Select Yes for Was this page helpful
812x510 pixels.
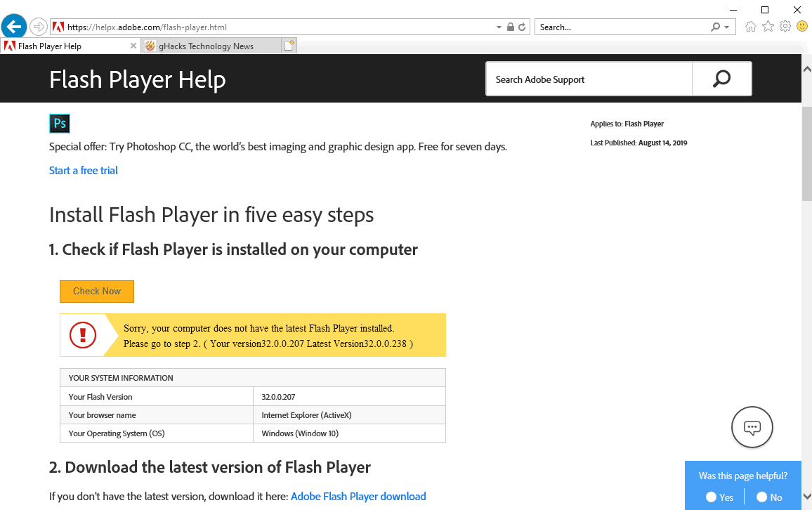pyautogui.click(x=711, y=497)
